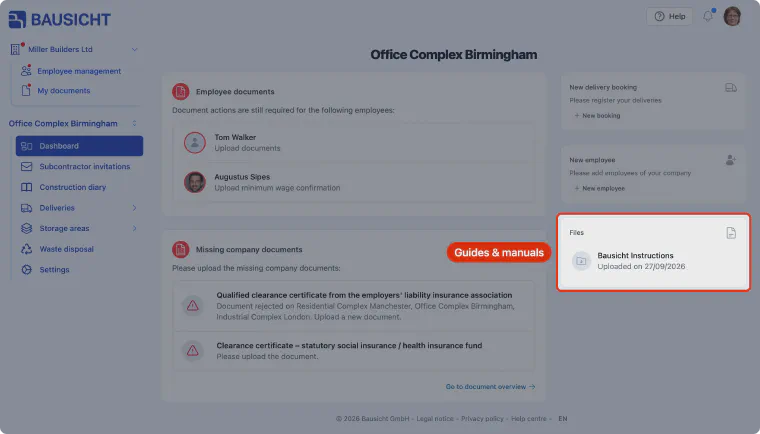Open Storage areas section
Screen dimensions: 760x434
(x=64, y=228)
